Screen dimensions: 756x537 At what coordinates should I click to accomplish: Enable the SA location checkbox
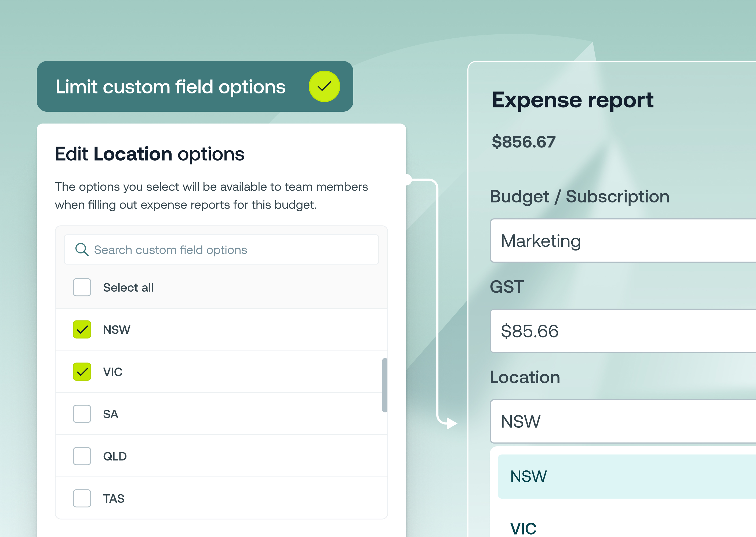(82, 414)
